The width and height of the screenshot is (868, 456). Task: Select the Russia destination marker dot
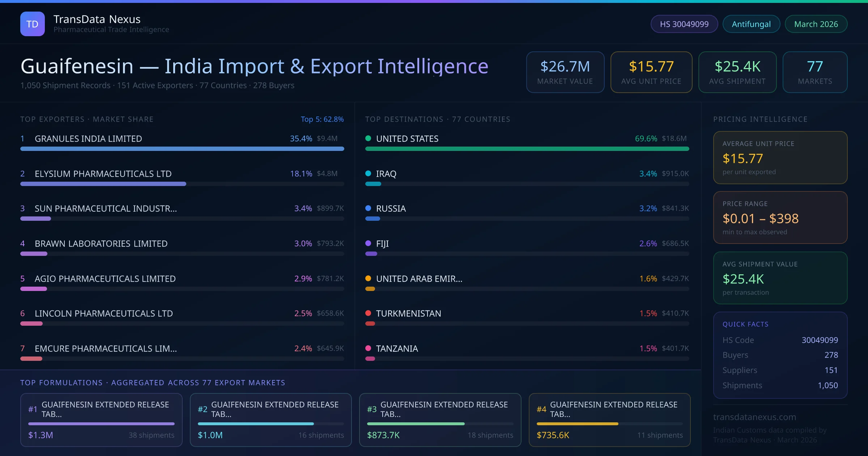point(369,208)
